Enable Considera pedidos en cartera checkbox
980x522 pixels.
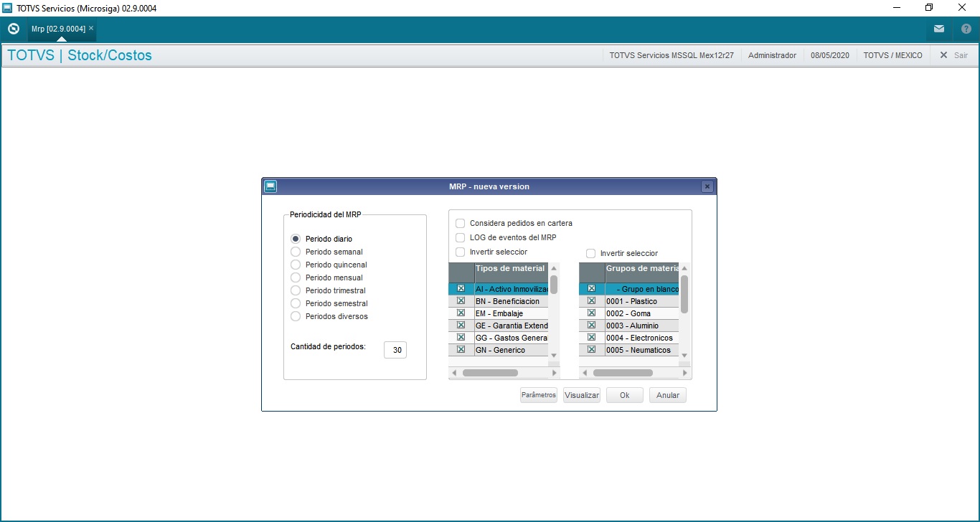[461, 223]
